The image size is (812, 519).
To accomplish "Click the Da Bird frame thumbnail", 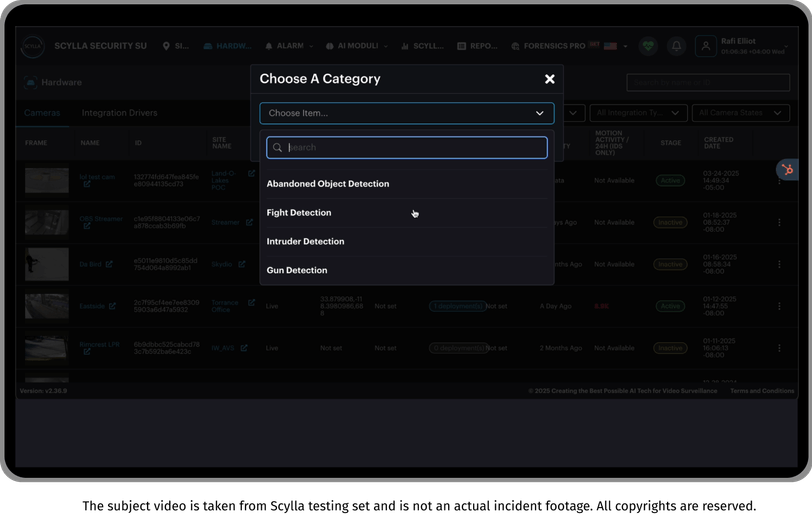I will tap(47, 264).
